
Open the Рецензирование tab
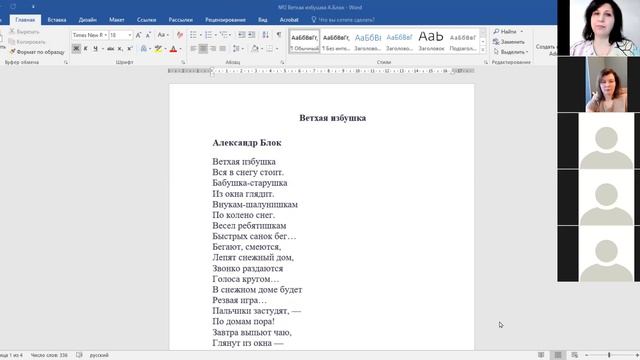pos(225,20)
